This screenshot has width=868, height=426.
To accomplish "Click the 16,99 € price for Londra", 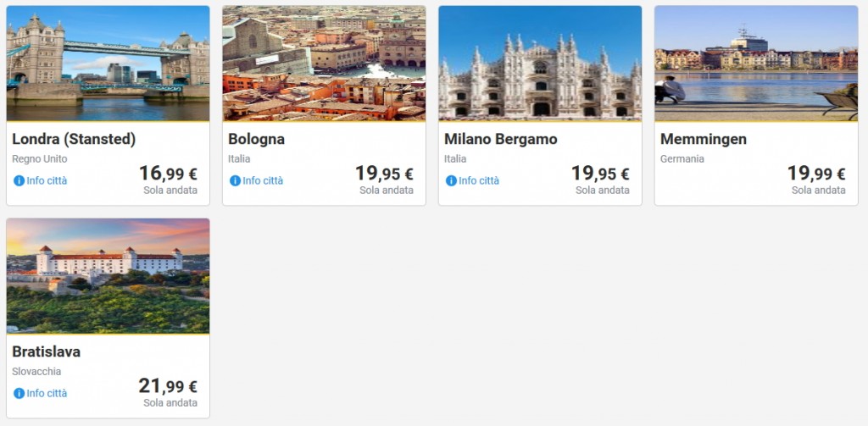I will click(168, 174).
